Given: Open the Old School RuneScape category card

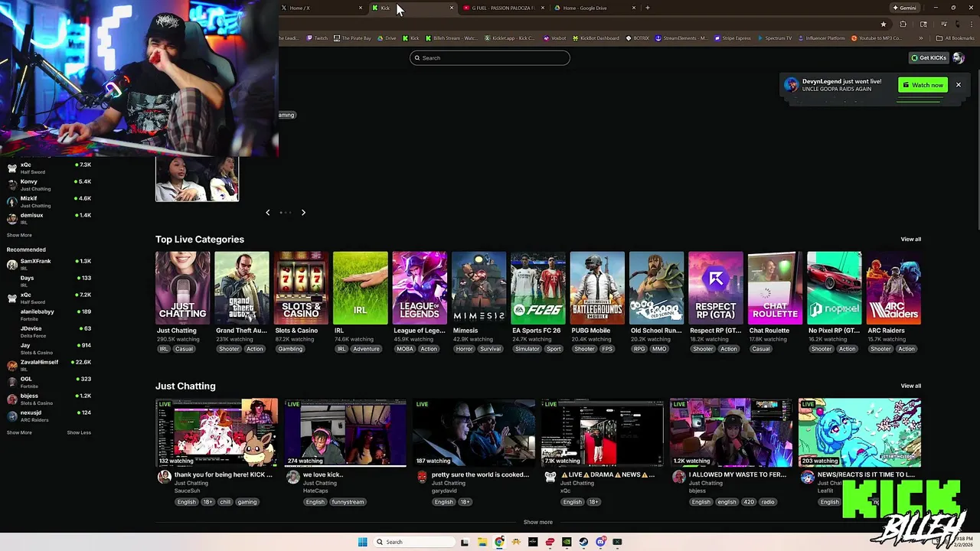Looking at the screenshot, I should pos(657,288).
